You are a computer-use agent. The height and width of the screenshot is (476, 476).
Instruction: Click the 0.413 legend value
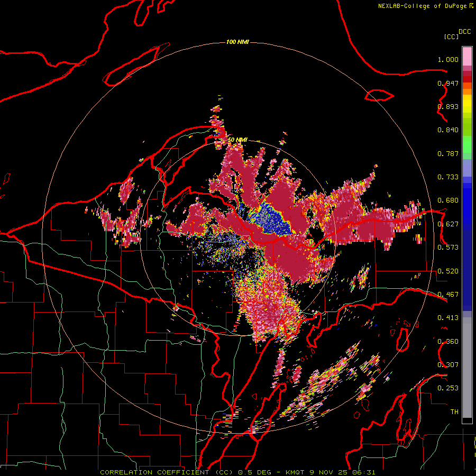[448, 318]
